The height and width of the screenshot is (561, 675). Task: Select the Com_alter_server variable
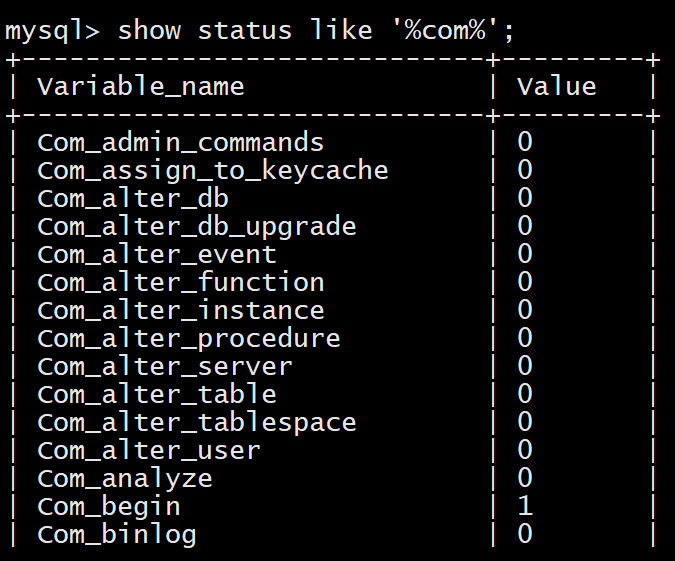tap(164, 366)
